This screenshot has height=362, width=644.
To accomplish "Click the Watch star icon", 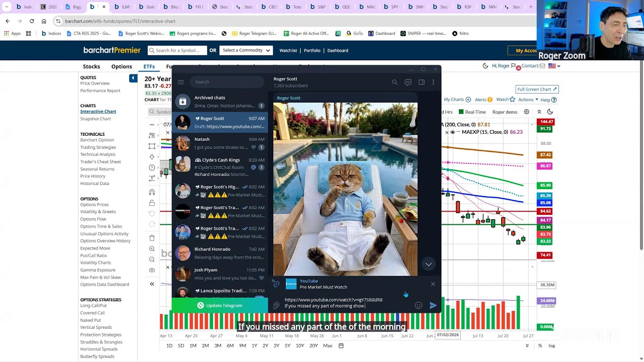I will (513, 100).
